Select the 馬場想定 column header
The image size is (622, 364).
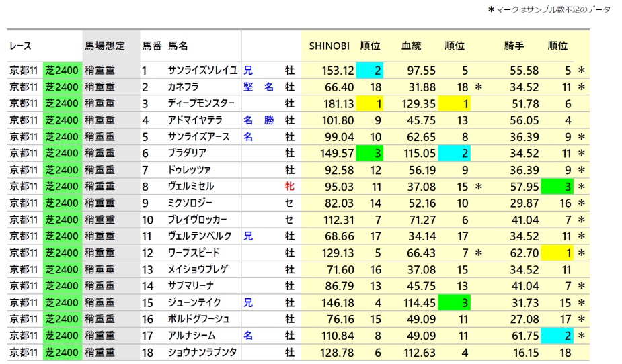pos(104,46)
